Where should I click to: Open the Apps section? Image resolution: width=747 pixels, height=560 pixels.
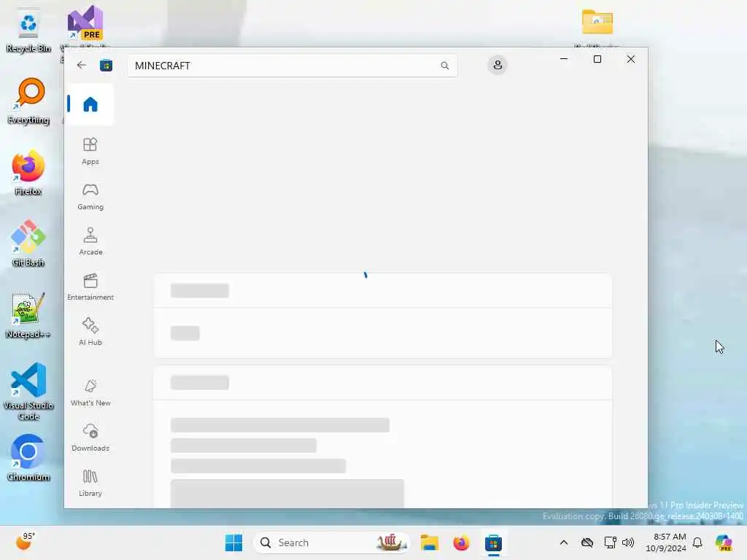90,151
